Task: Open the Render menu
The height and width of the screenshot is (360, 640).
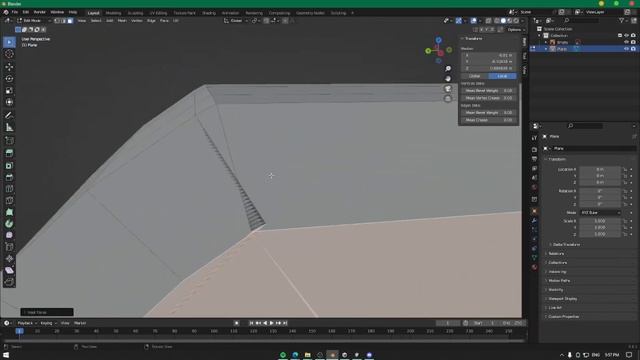Action: 40,12
